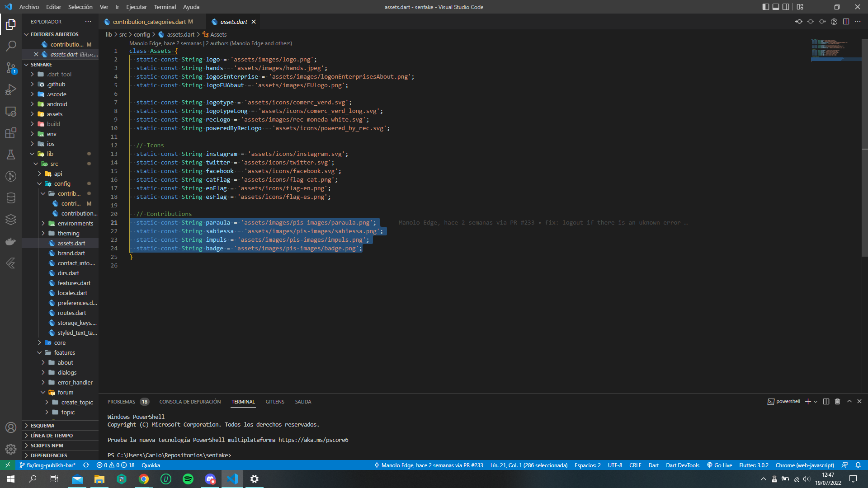Image resolution: width=868 pixels, height=488 pixels.
Task: Open Accounts menu in activity bar
Action: [11, 427]
